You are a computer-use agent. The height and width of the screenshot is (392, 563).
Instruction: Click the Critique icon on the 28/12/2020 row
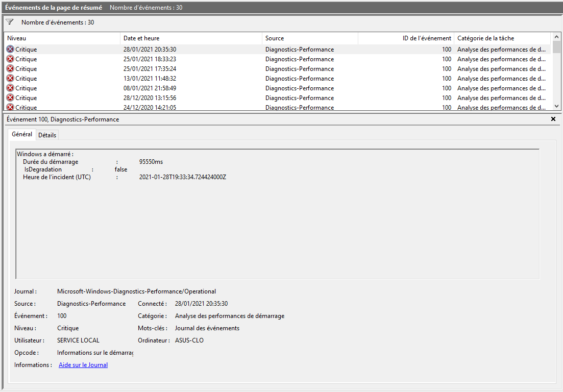pyautogui.click(x=10, y=97)
